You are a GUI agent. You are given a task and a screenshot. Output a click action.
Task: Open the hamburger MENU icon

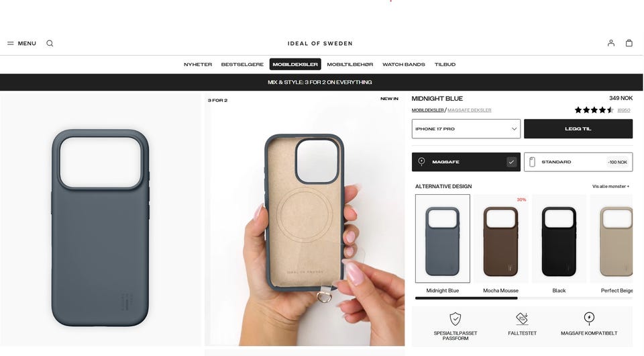(11, 43)
